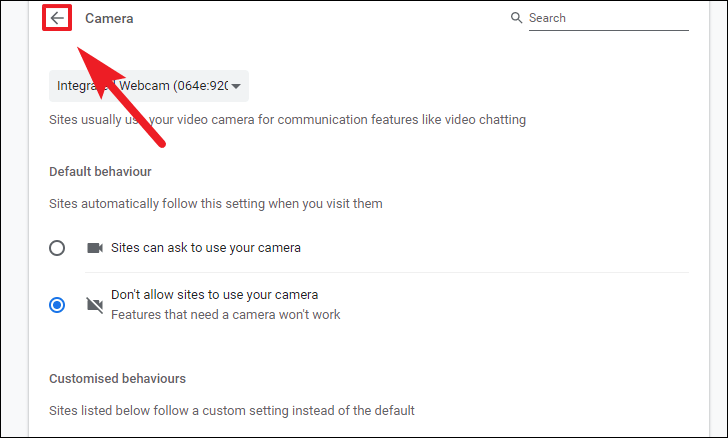Click the Customised behaviours heading

pos(117,379)
